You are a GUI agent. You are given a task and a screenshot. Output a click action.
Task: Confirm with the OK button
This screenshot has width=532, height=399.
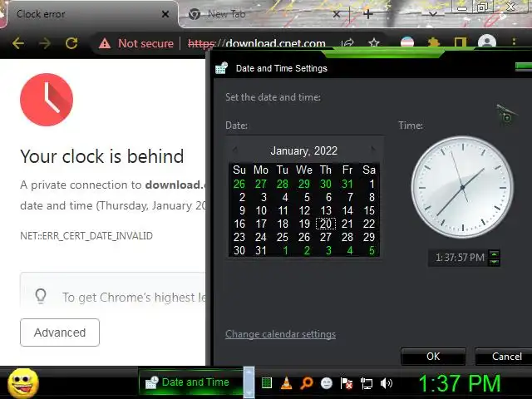433,357
